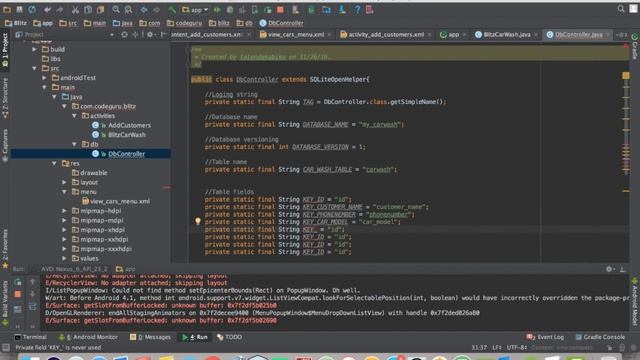This screenshot has width=640, height=360.
Task: Click the Copy toolbar icon
Action: [x=88, y=9]
